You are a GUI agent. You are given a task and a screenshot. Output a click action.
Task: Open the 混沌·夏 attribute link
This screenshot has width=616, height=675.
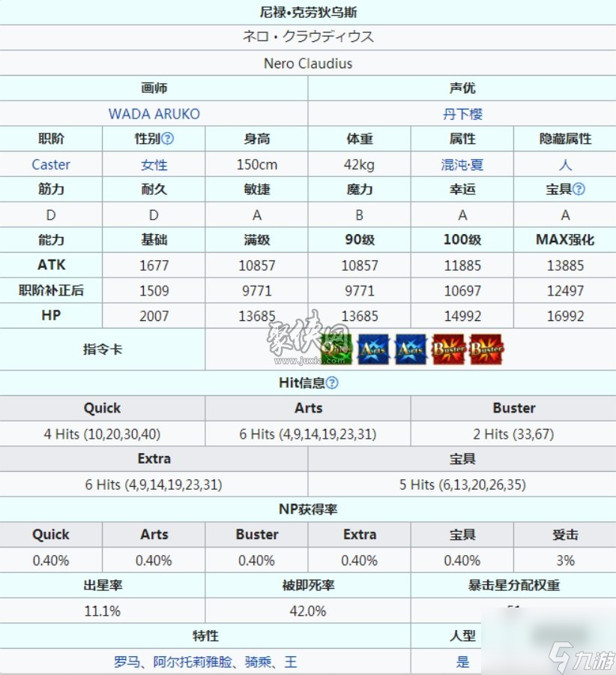(462, 164)
